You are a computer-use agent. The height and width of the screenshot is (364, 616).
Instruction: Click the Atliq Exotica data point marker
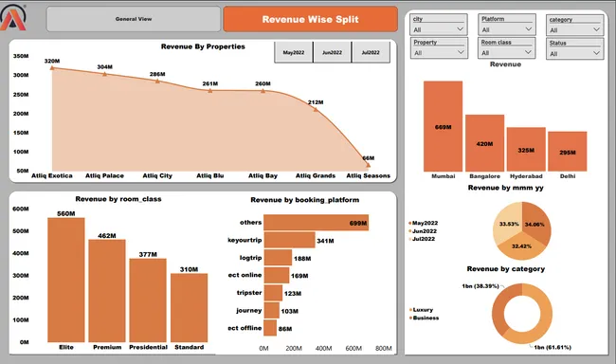52,68
